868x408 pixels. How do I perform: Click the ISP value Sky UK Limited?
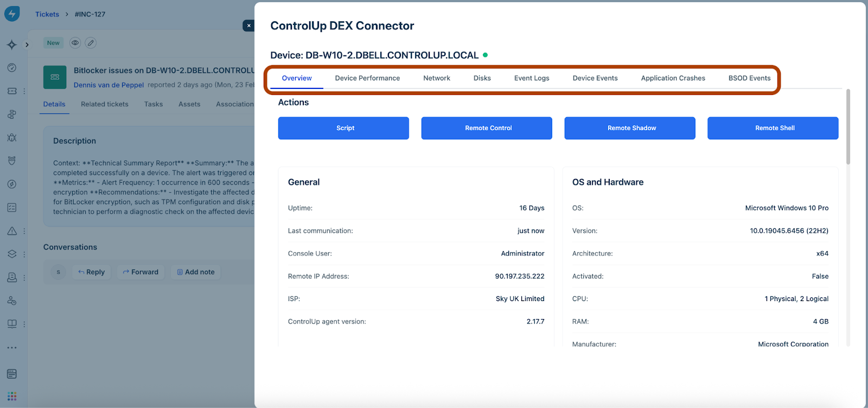coord(520,299)
